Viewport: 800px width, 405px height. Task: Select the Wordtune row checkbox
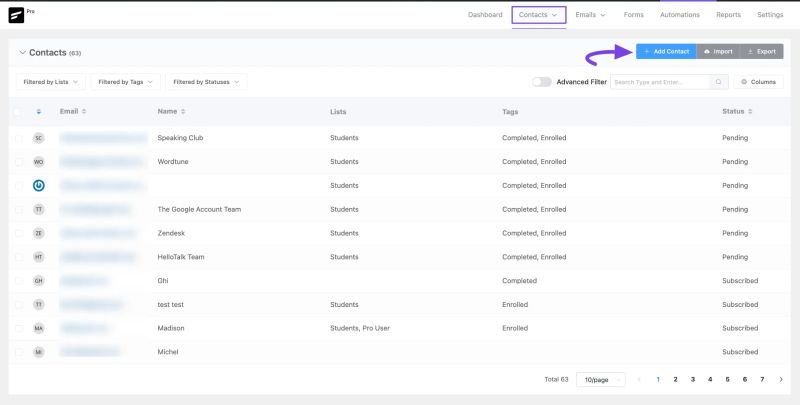(19, 162)
